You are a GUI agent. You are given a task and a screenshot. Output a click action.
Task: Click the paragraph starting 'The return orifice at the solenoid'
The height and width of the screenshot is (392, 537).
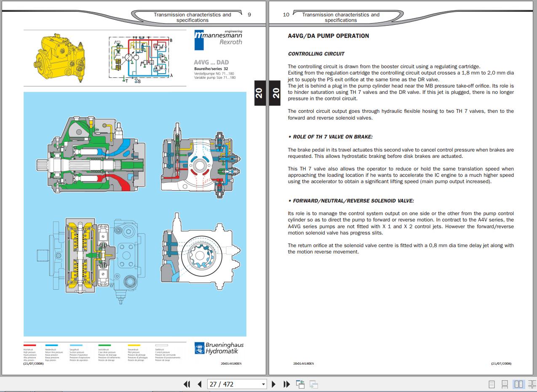tap(401, 248)
